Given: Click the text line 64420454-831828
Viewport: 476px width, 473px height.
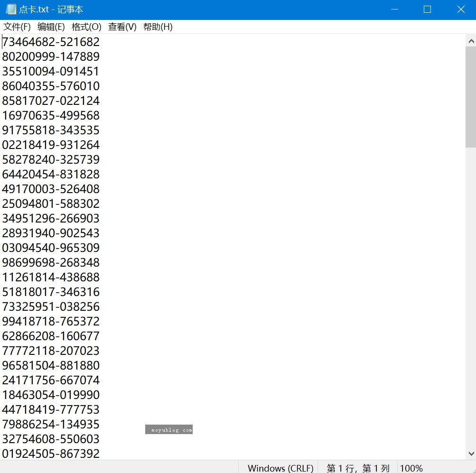Looking at the screenshot, I should tap(51, 175).
